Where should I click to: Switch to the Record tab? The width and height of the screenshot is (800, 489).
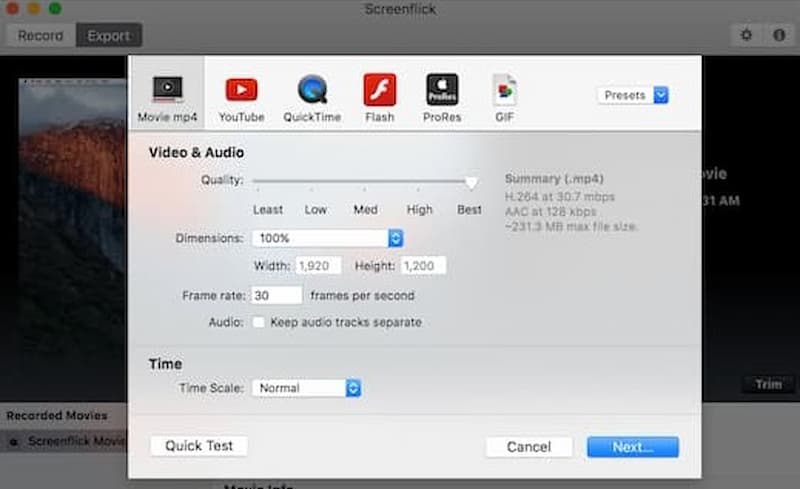click(41, 36)
